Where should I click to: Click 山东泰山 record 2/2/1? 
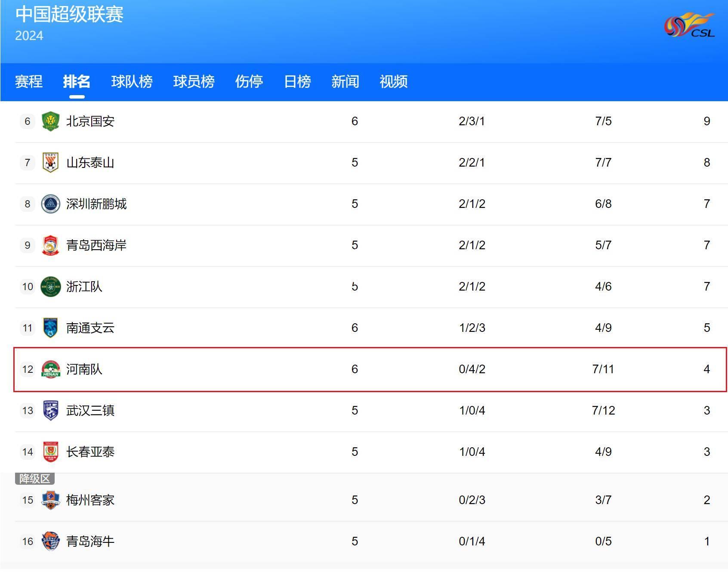point(472,163)
